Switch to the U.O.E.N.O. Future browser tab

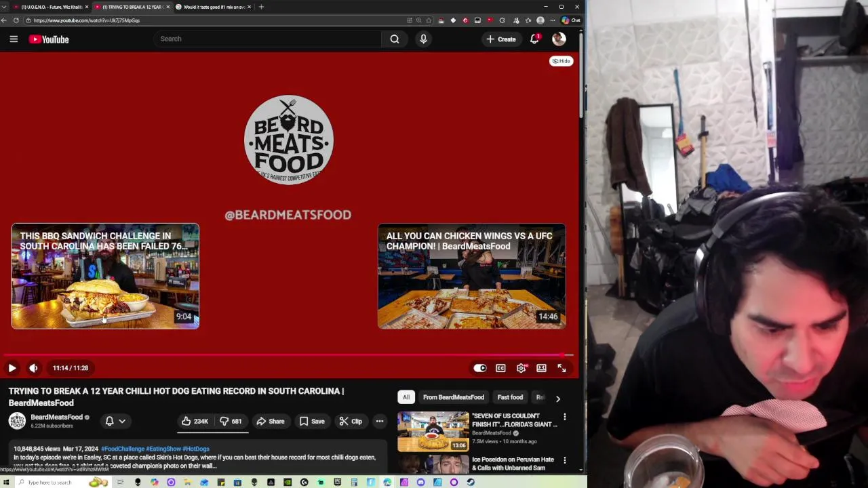[x=51, y=7]
